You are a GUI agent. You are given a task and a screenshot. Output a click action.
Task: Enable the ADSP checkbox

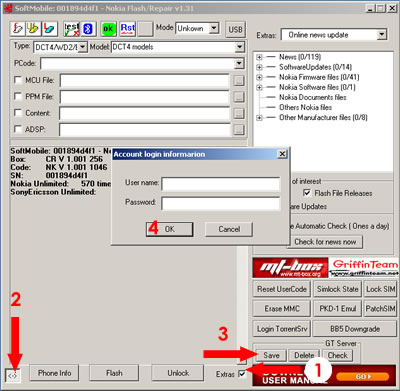coord(18,129)
